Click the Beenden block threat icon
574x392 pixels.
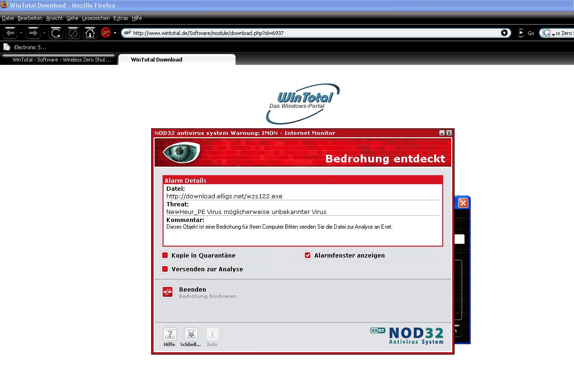coord(168,292)
